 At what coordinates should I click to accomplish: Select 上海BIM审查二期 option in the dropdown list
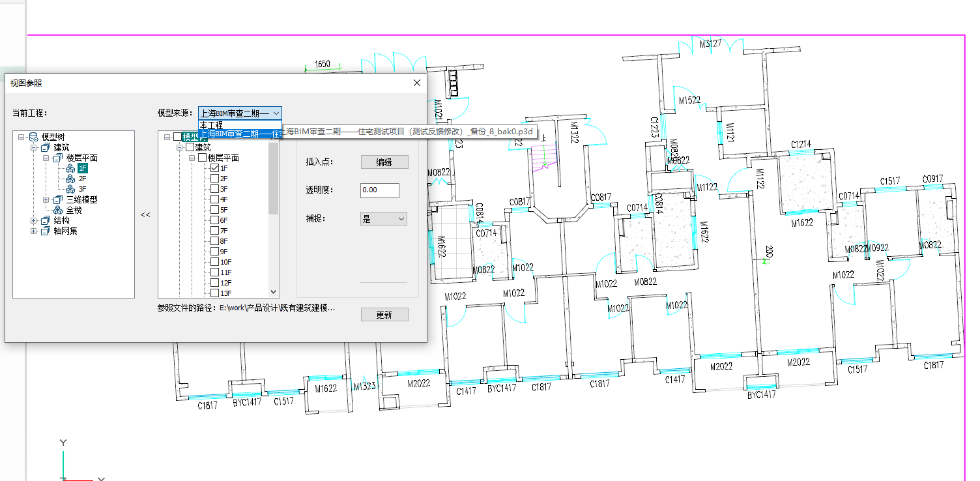pos(239,134)
